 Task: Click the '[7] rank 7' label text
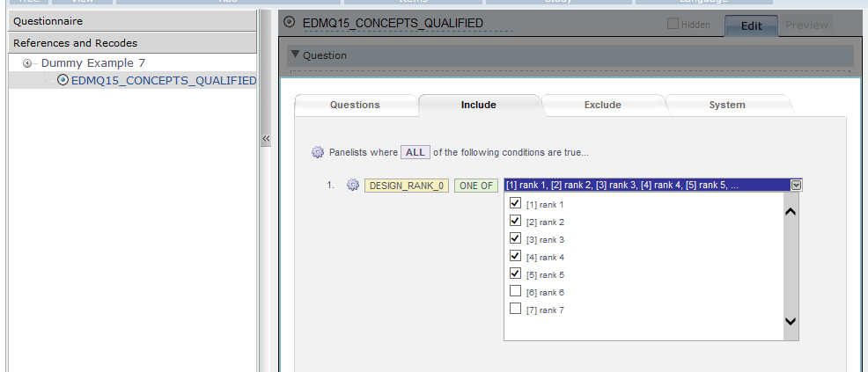545,310
